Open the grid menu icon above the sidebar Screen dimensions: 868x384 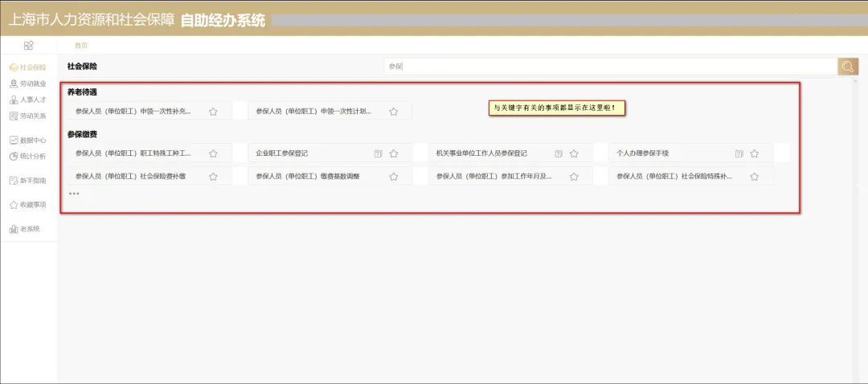click(x=29, y=46)
